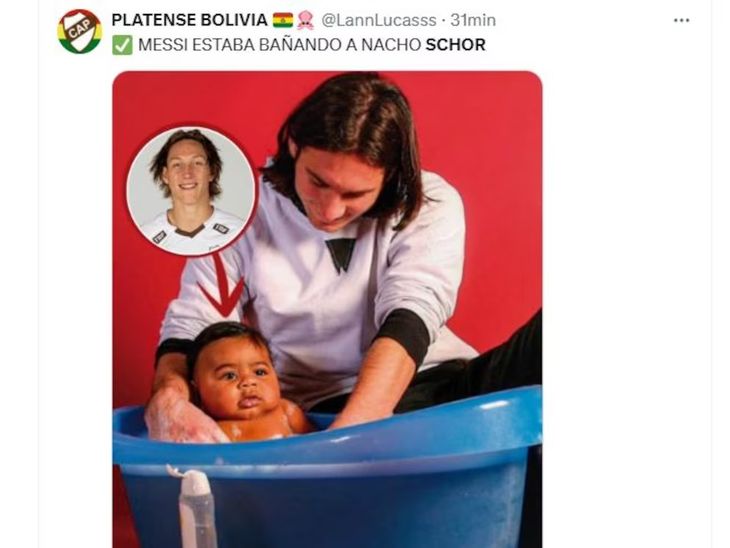Image resolution: width=730 pixels, height=548 pixels.
Task: Click the Bolivia flag emoji in display name
Action: pos(283,20)
